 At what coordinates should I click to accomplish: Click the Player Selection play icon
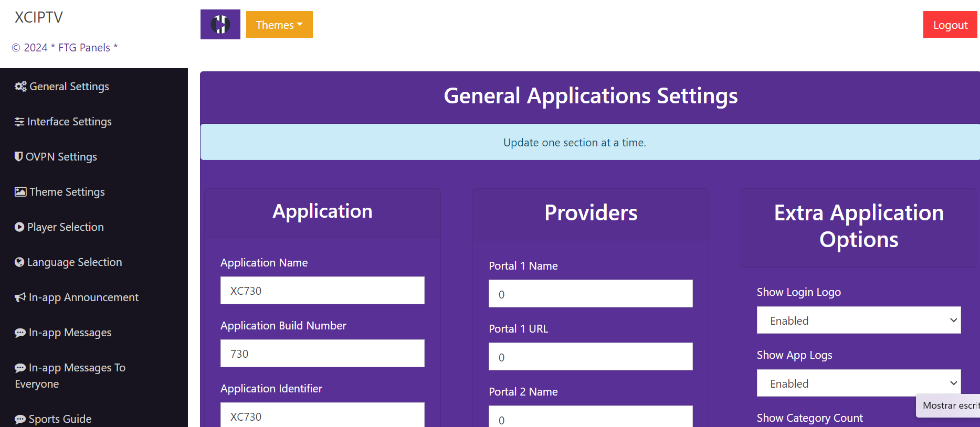[19, 227]
